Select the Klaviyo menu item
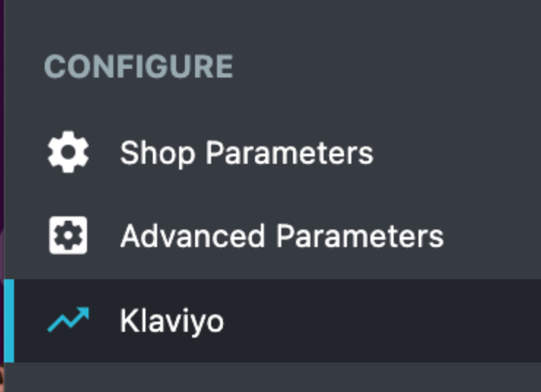The height and width of the screenshot is (392, 541). pyautogui.click(x=172, y=322)
